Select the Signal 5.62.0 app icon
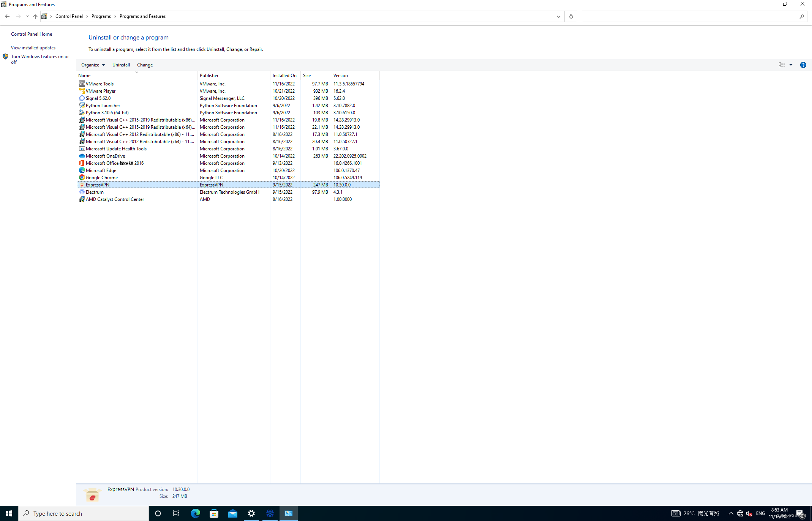 pyautogui.click(x=82, y=98)
